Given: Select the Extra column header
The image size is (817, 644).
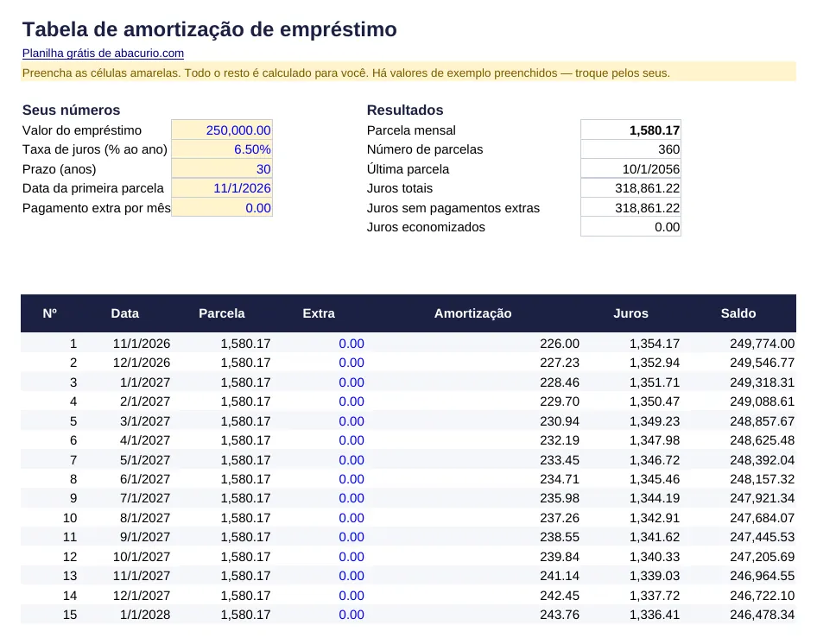Looking at the screenshot, I should click(319, 313).
